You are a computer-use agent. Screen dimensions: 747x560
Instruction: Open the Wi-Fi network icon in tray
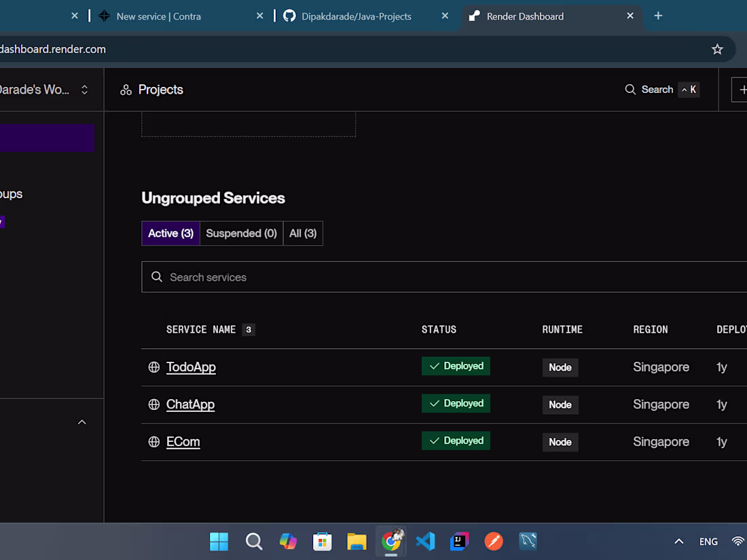[x=738, y=542]
